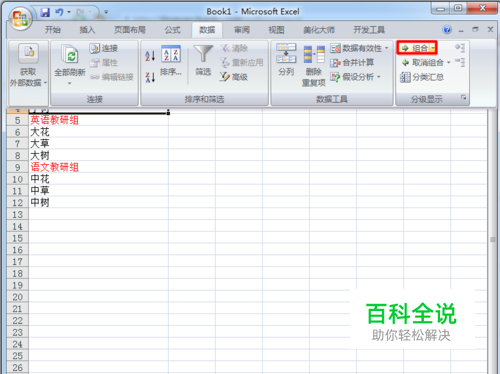
Task: Save the workbook via quick access
Action: point(45,13)
